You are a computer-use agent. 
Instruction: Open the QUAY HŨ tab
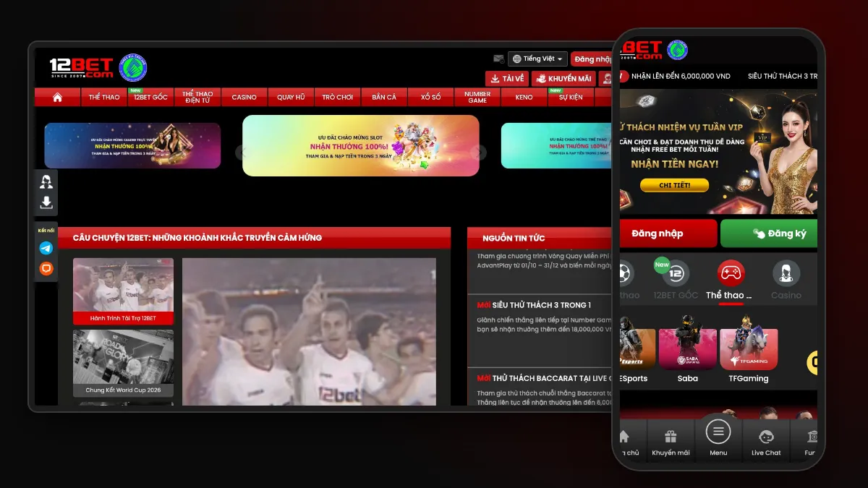click(291, 97)
